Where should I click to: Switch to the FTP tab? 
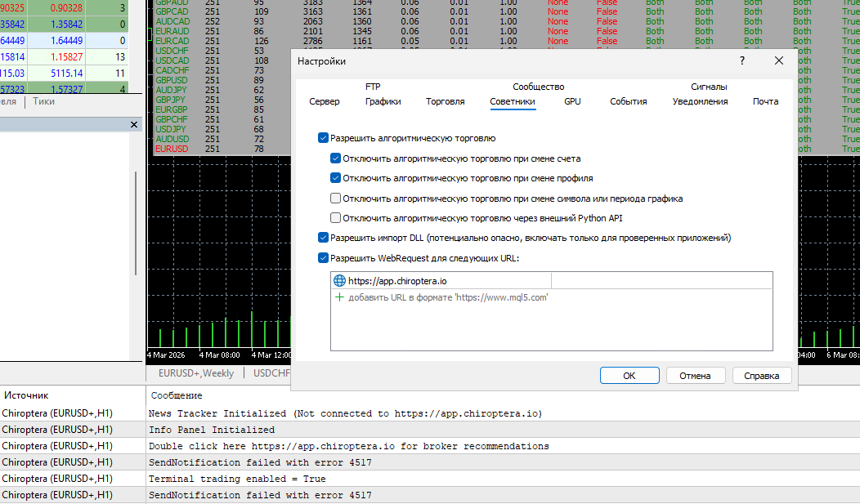pos(373,87)
